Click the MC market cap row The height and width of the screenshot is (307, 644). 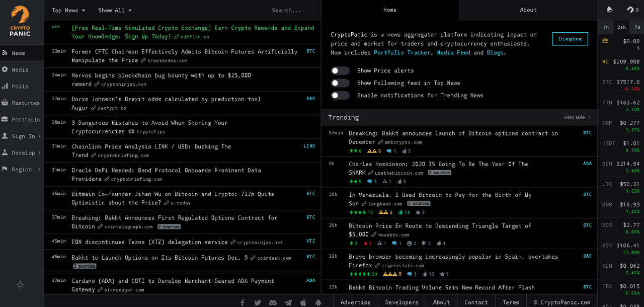coord(621,64)
